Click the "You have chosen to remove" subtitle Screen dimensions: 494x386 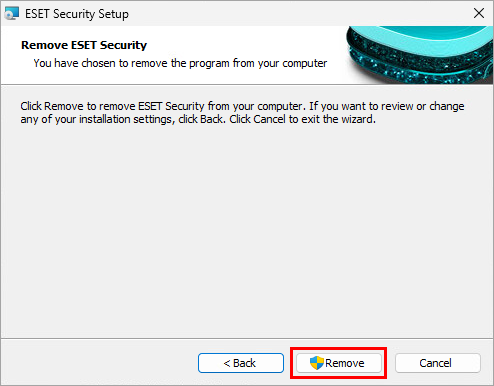(x=180, y=63)
